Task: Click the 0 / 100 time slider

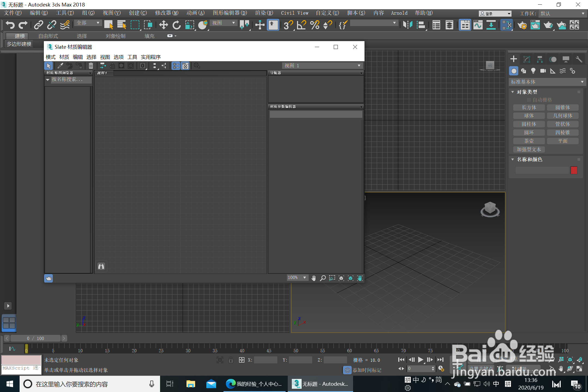Action: (x=35, y=338)
